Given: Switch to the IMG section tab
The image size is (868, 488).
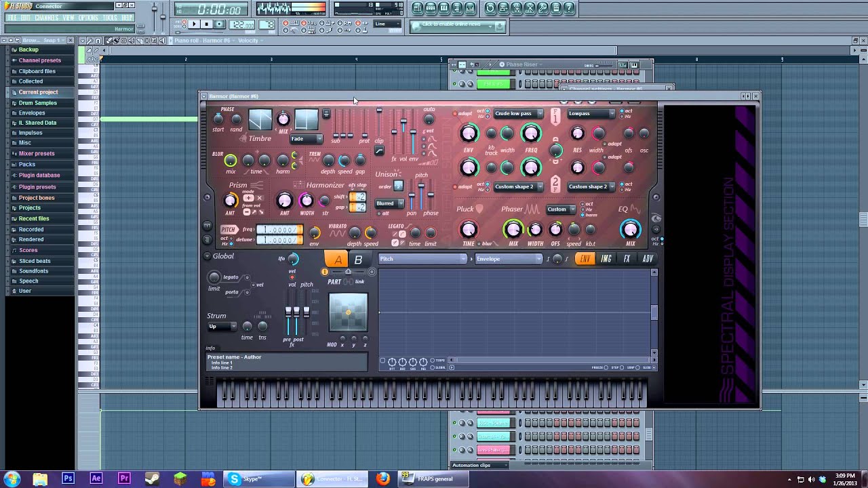Looking at the screenshot, I should [x=606, y=259].
